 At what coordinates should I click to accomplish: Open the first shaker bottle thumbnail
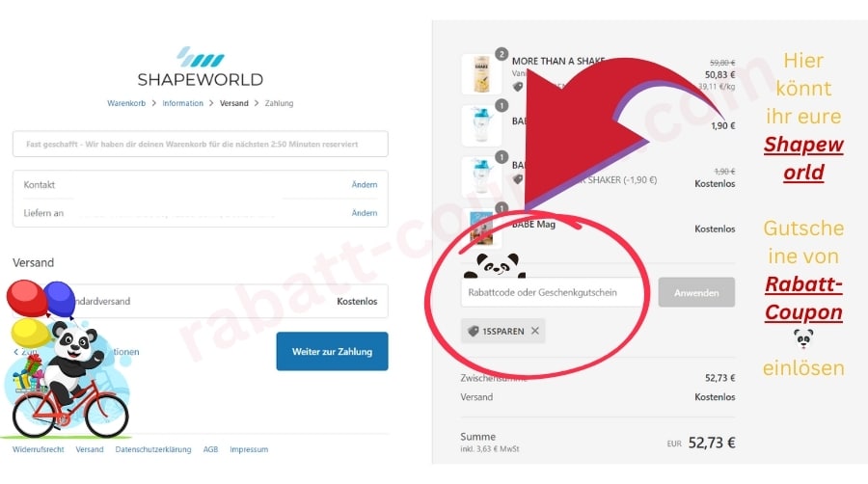pyautogui.click(x=481, y=125)
